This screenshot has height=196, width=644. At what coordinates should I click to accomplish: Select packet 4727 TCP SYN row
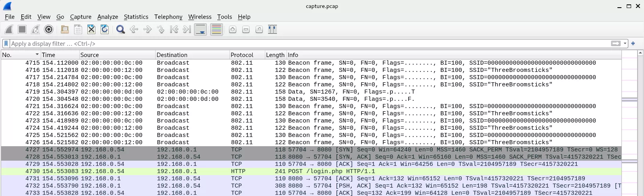(311, 149)
